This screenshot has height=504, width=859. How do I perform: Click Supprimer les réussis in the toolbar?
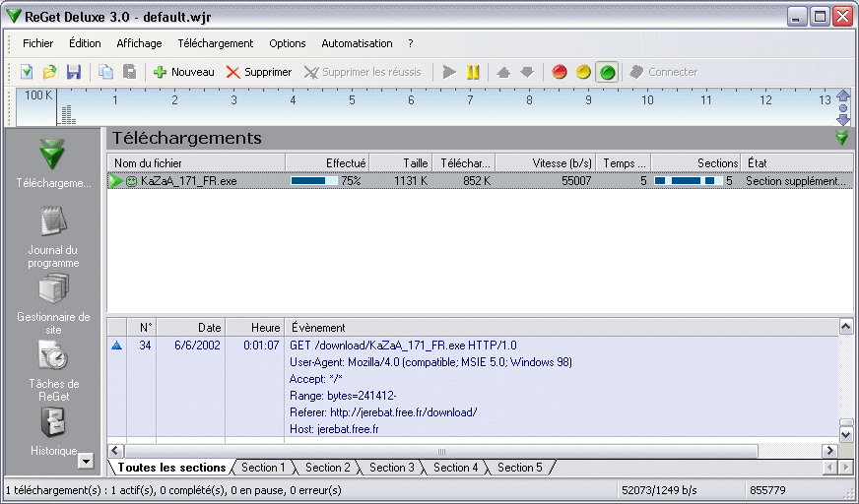363,72
